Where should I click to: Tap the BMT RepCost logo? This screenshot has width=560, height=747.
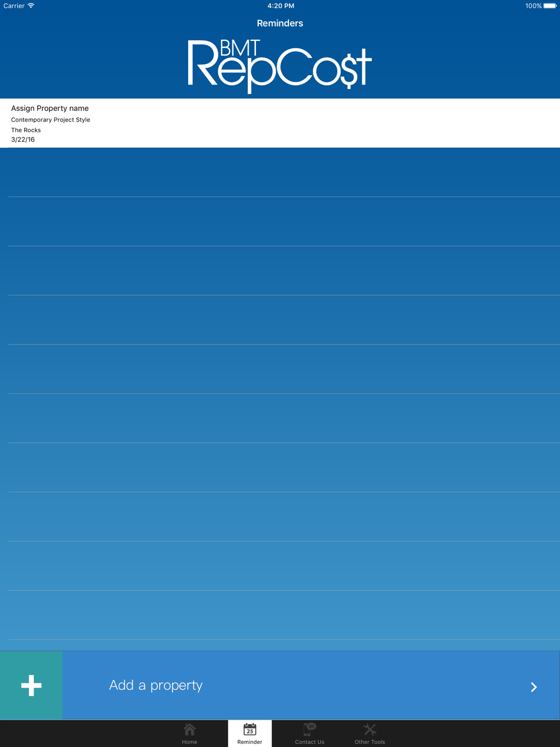pos(280,66)
